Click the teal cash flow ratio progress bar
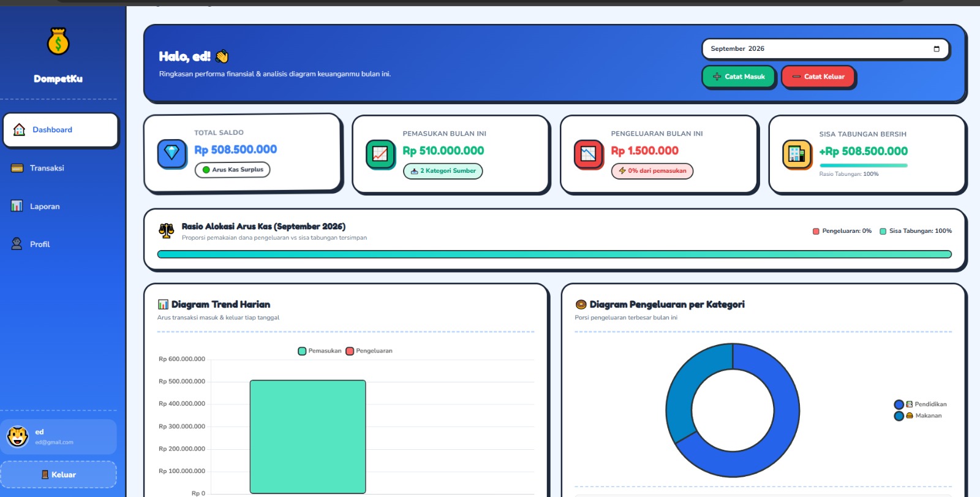This screenshot has width=980, height=497. click(554, 254)
